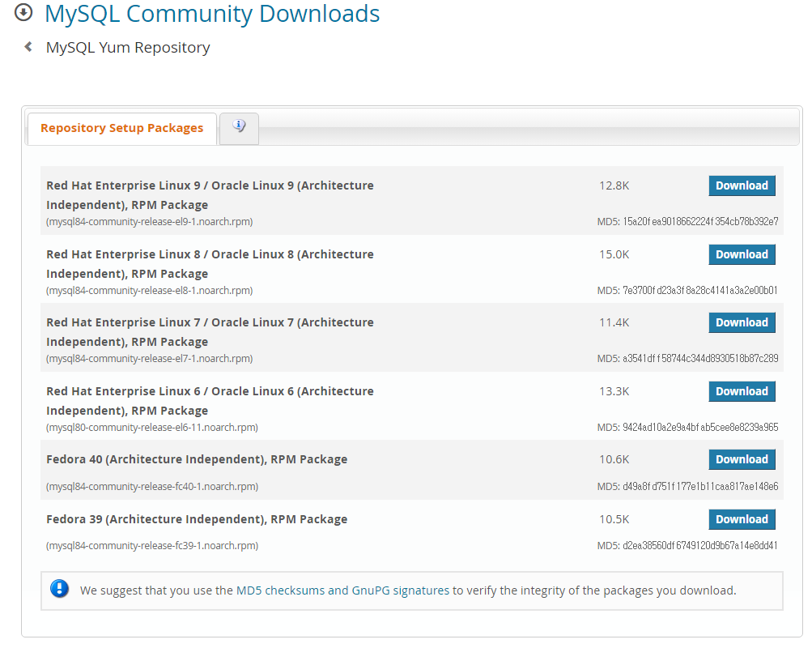Click the mysql84-community-release-el7-1.noarch.rpm filename
Image resolution: width=812 pixels, height=648 pixels.
tap(150, 359)
